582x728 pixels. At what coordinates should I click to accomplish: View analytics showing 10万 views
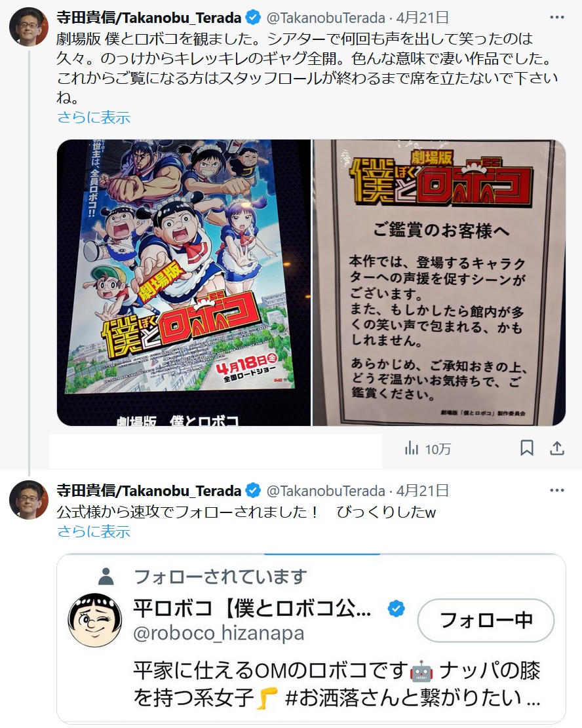click(427, 449)
